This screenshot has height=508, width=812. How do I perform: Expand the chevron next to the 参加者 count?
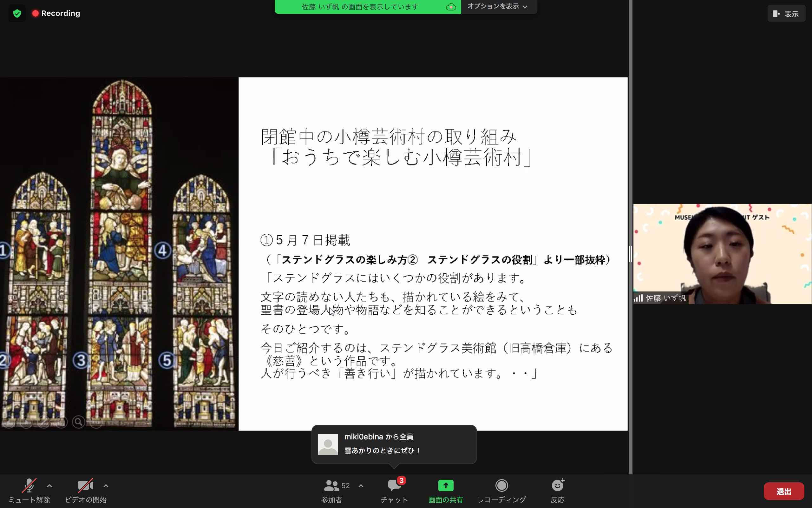pyautogui.click(x=361, y=486)
